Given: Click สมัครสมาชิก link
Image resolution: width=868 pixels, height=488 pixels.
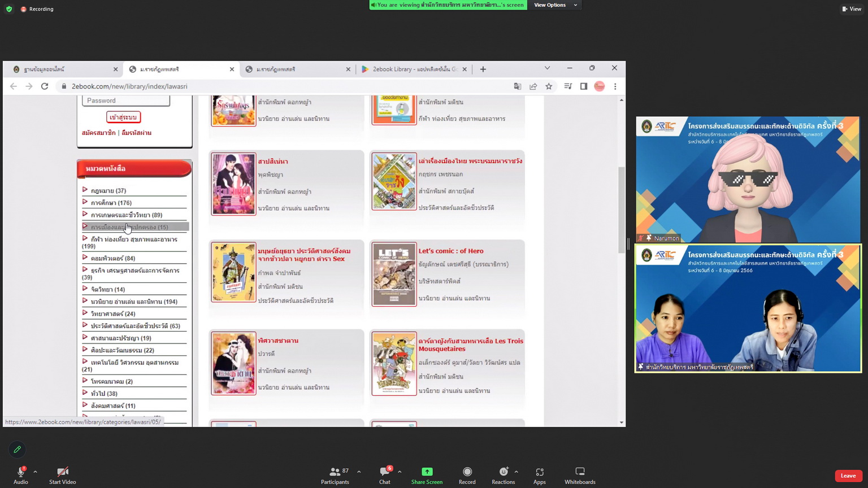Looking at the screenshot, I should [98, 133].
